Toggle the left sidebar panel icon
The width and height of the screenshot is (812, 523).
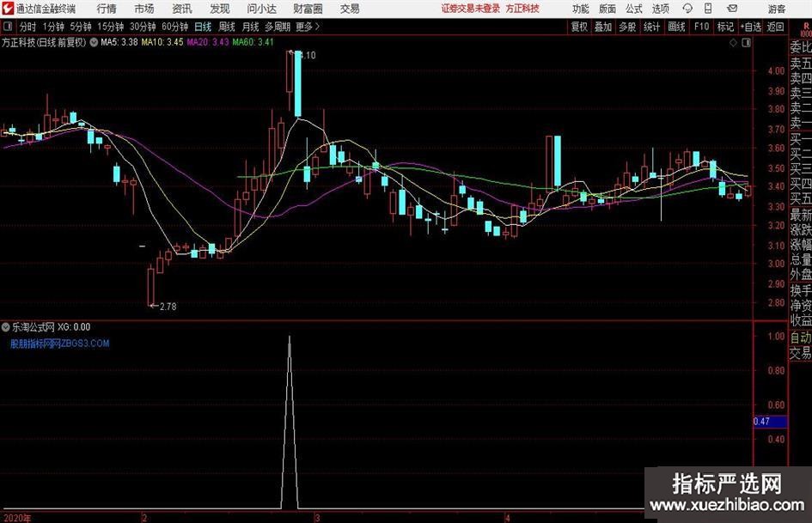(7, 27)
